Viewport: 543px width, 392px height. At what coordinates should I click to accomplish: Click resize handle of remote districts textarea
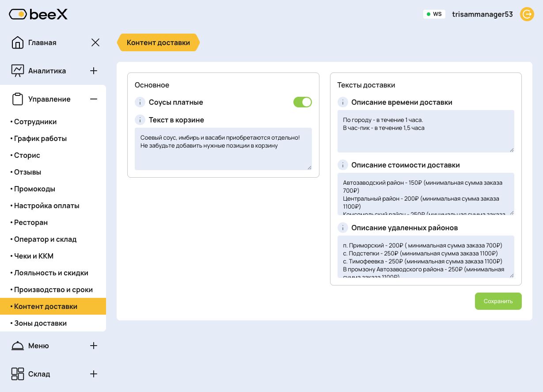click(512, 275)
